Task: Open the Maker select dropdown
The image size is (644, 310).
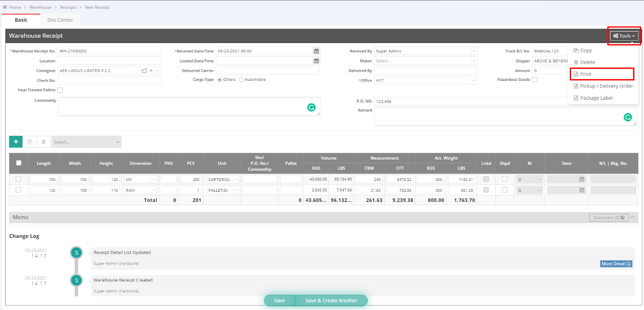Action: point(474,61)
